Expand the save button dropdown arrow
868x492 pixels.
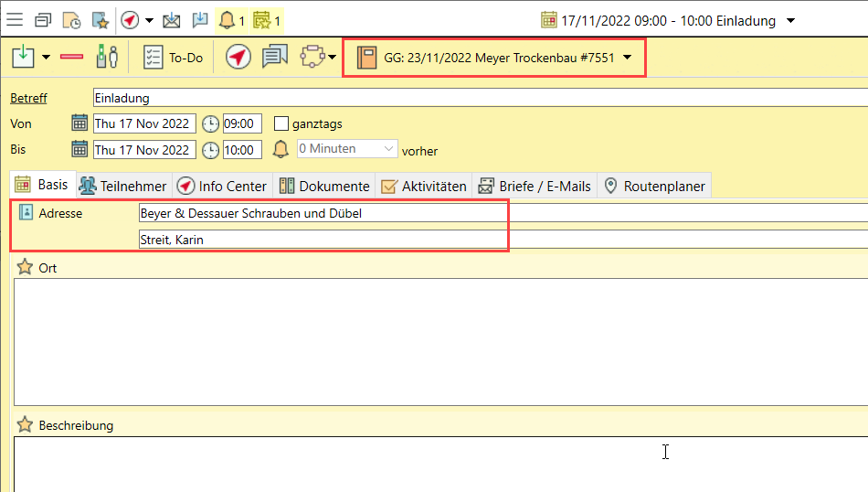46,58
